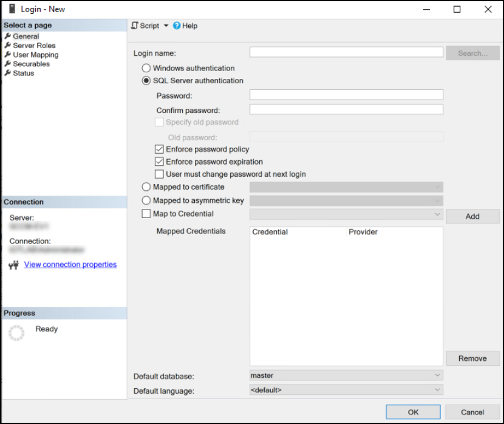
Task: Maximize the Login - New window
Action: [x=457, y=9]
